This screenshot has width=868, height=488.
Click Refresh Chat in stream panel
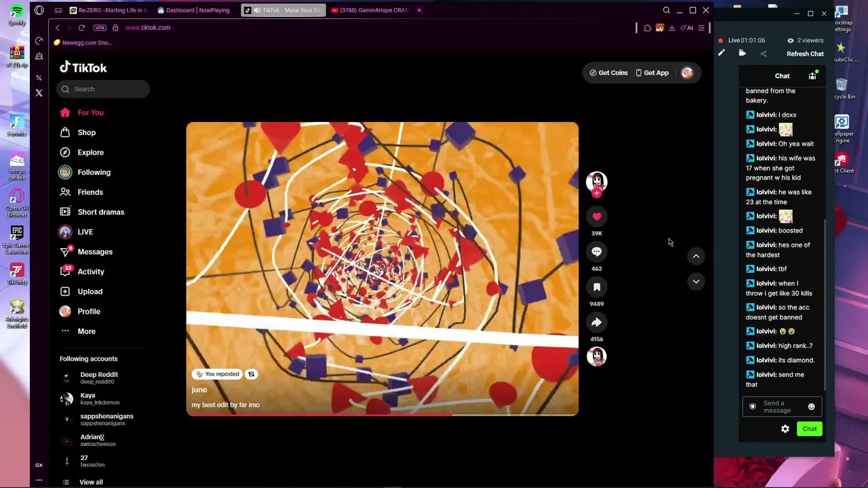click(x=805, y=54)
